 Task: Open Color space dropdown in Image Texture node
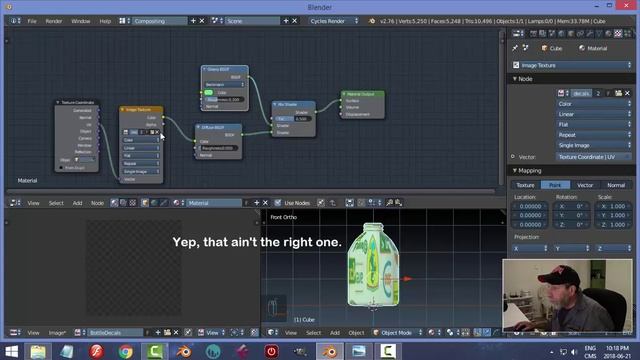[141, 140]
